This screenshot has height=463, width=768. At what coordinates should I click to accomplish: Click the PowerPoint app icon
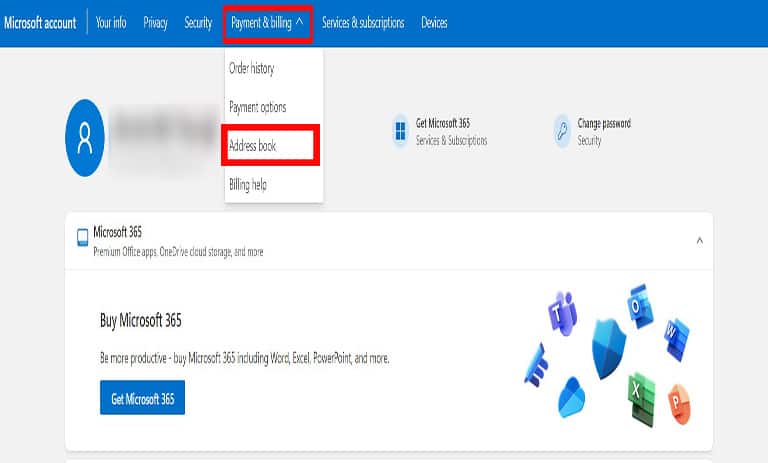(679, 404)
